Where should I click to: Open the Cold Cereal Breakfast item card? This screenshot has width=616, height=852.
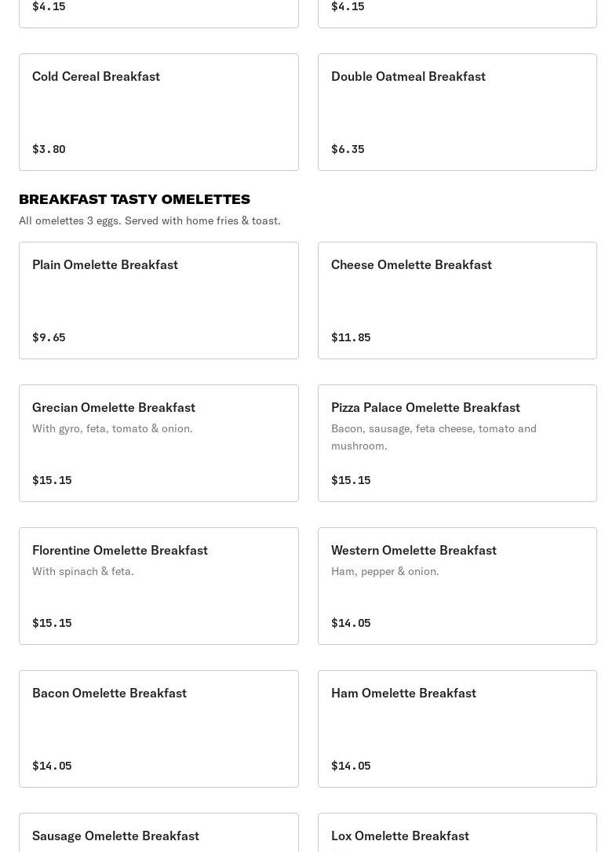click(x=159, y=111)
